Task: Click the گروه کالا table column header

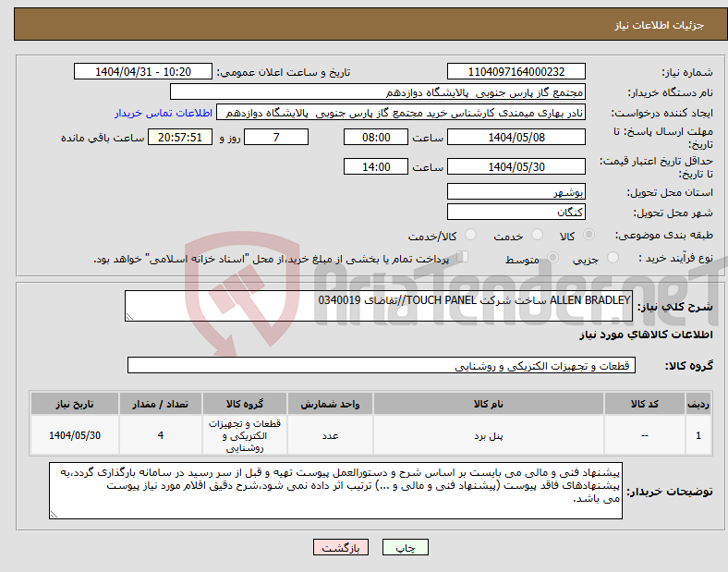Action: coord(245,404)
